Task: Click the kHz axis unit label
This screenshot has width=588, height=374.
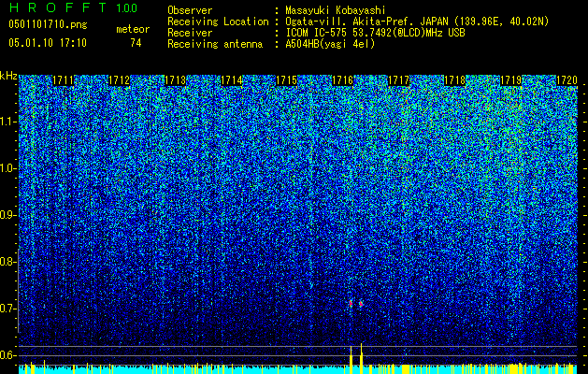Action: click(x=8, y=76)
